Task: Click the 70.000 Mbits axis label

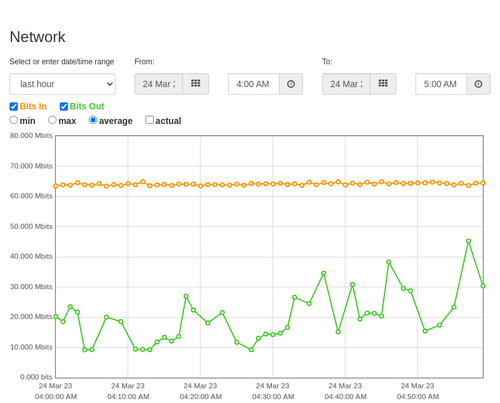Action: [x=31, y=166]
